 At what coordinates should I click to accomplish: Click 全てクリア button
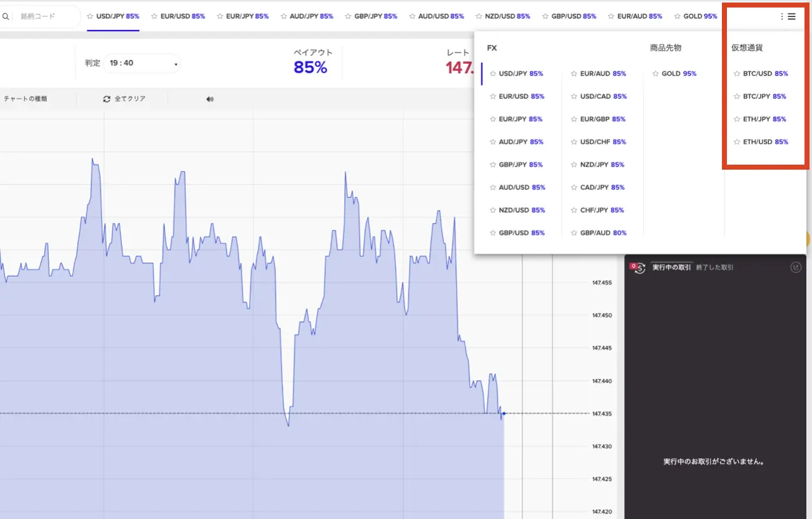(x=124, y=99)
